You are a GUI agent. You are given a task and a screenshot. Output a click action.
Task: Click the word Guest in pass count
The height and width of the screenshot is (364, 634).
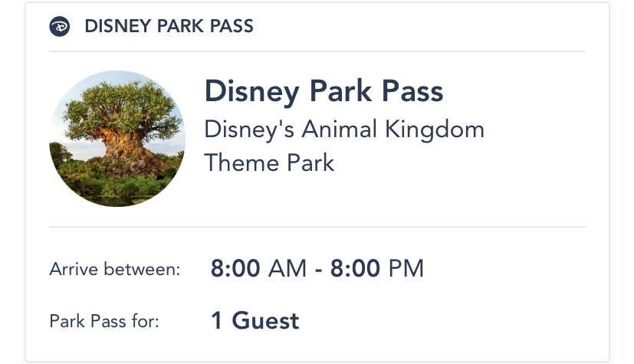(265, 320)
